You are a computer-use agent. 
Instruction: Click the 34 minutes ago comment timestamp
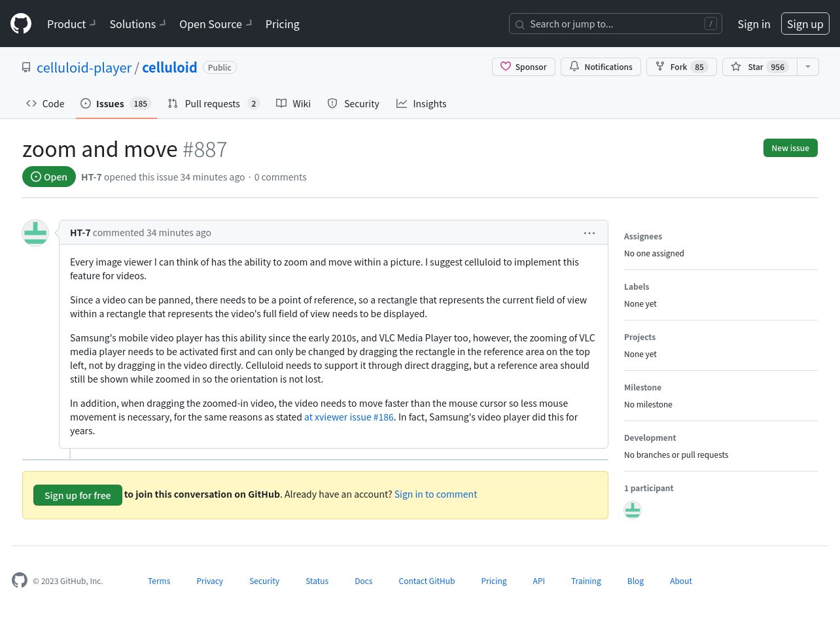[179, 232]
